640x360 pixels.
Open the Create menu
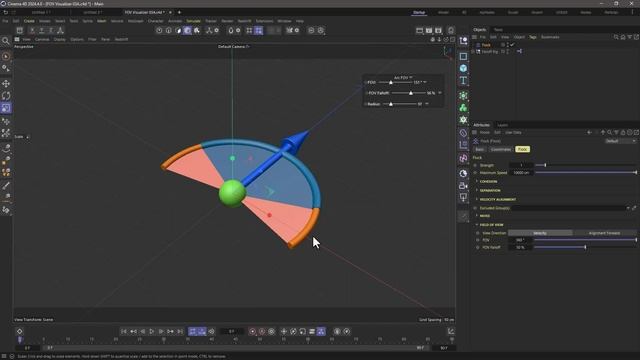(29, 21)
